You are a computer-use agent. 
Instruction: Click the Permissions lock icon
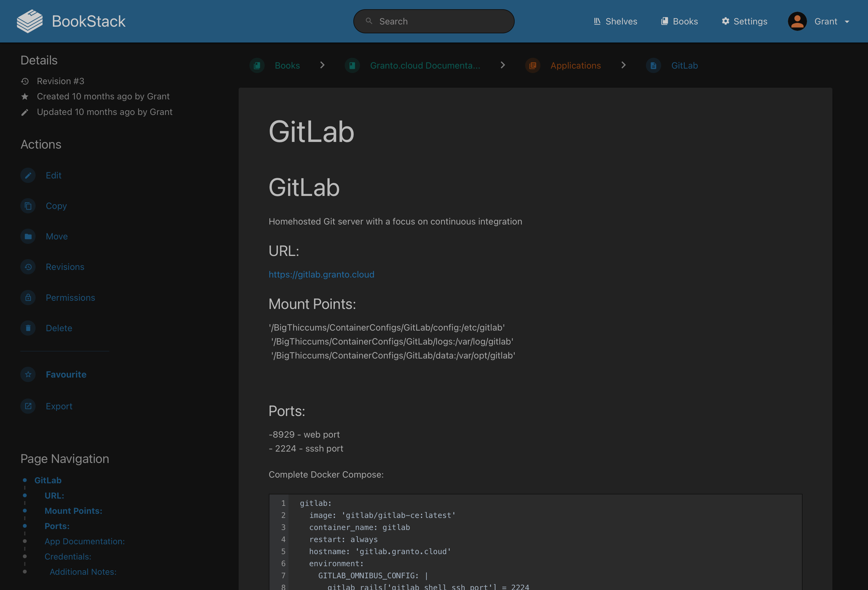click(28, 298)
